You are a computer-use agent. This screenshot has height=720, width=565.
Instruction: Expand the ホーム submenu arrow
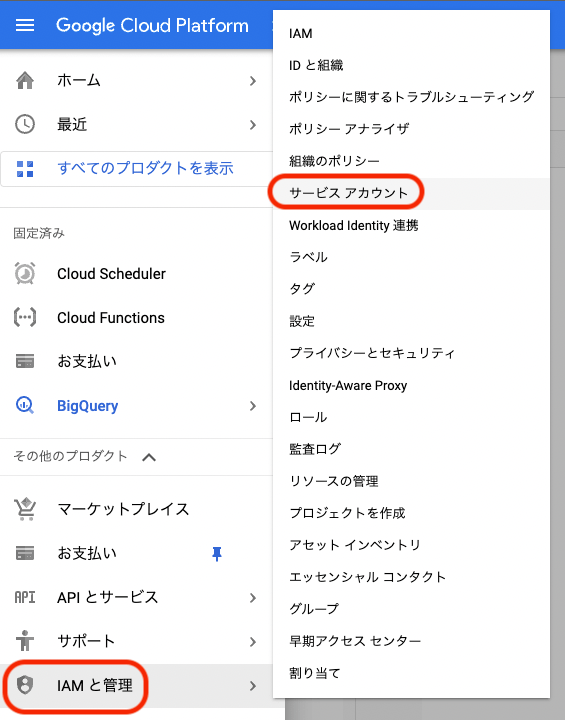[253, 81]
